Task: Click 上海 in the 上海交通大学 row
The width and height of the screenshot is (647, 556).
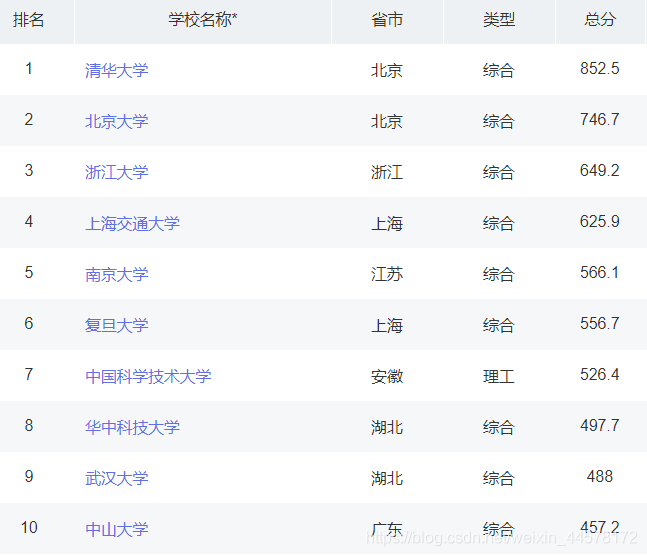Action: [387, 223]
